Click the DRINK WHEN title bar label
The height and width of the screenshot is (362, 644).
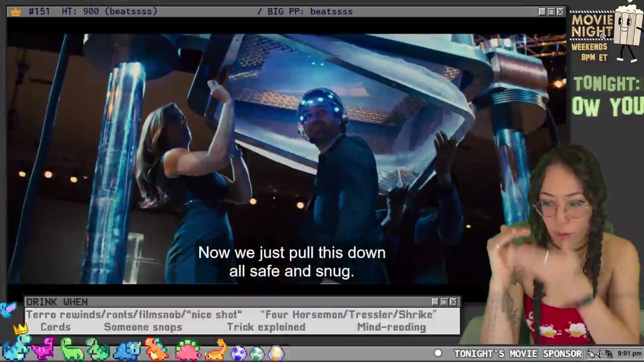point(57,302)
